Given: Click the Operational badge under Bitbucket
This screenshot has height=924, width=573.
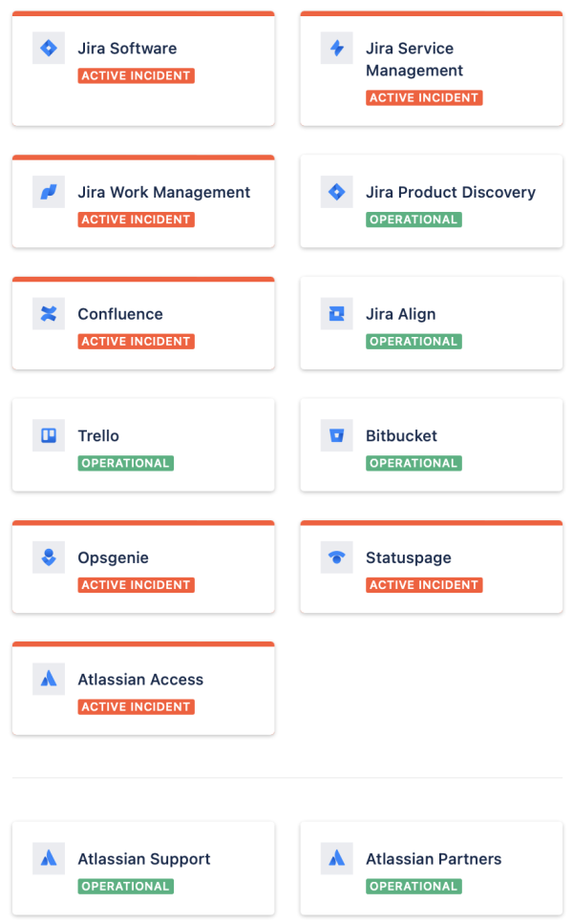Looking at the screenshot, I should [414, 463].
